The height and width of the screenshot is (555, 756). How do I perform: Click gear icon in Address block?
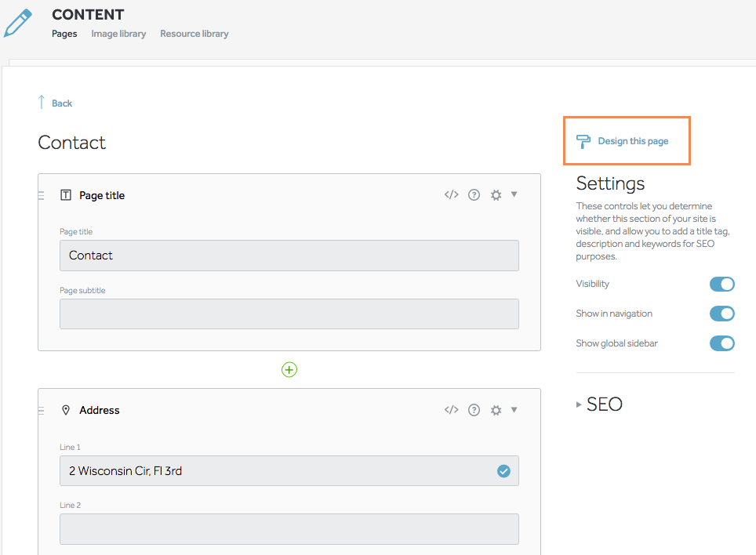(496, 410)
